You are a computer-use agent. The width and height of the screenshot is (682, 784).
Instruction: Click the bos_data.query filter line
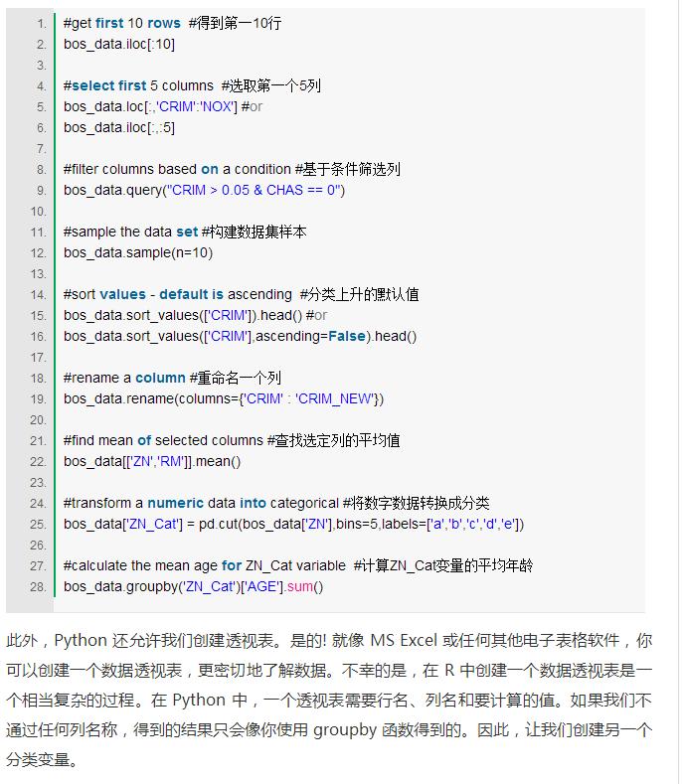coord(204,190)
